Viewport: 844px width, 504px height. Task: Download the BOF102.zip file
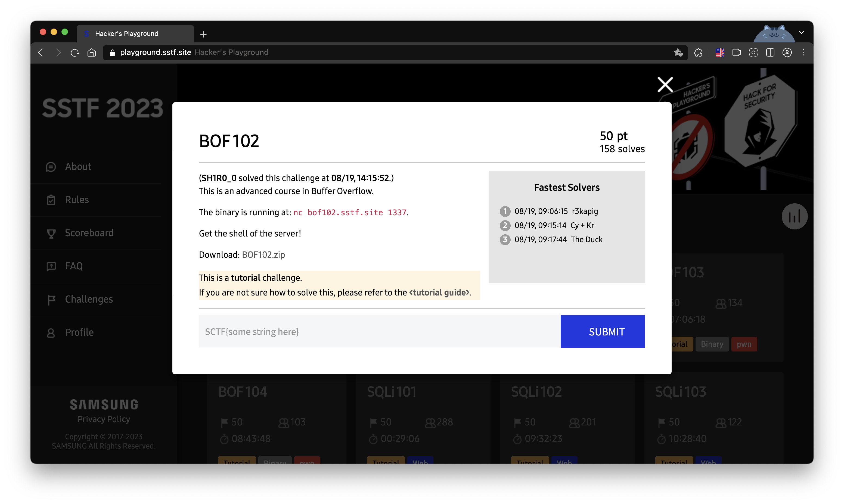click(x=263, y=254)
